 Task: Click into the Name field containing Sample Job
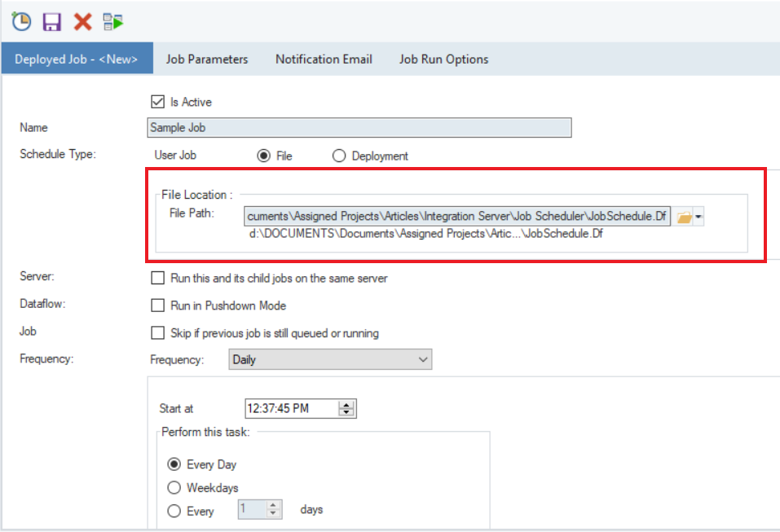(x=359, y=128)
